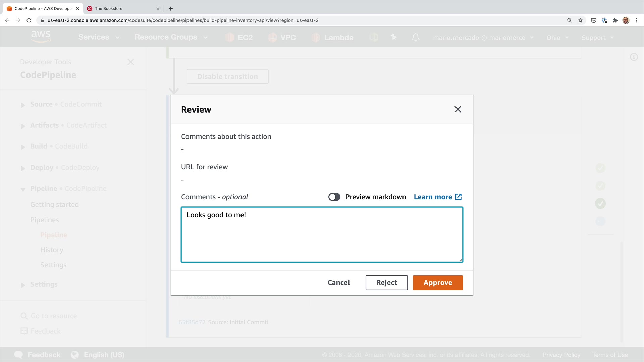Click the Approve button
644x362 pixels.
tap(437, 283)
